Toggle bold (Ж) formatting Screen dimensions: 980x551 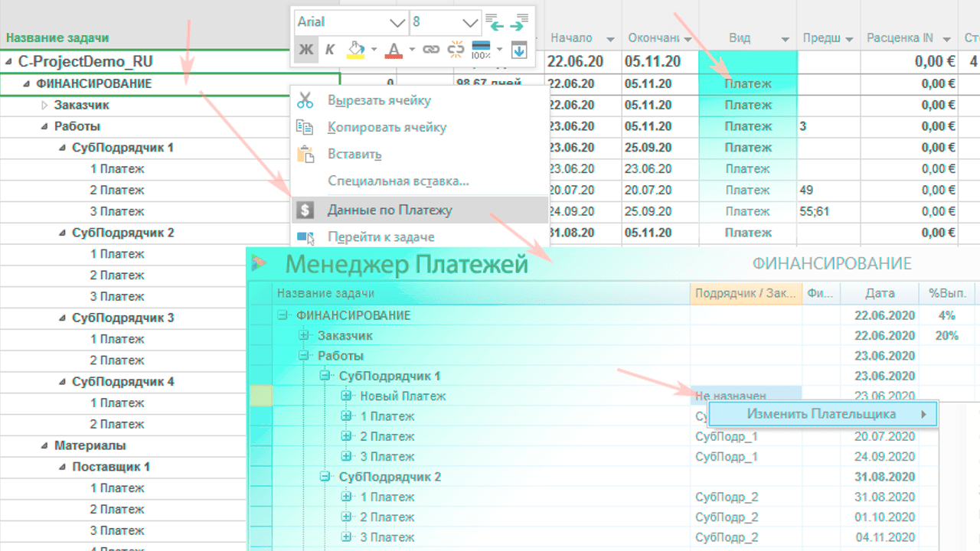306,50
